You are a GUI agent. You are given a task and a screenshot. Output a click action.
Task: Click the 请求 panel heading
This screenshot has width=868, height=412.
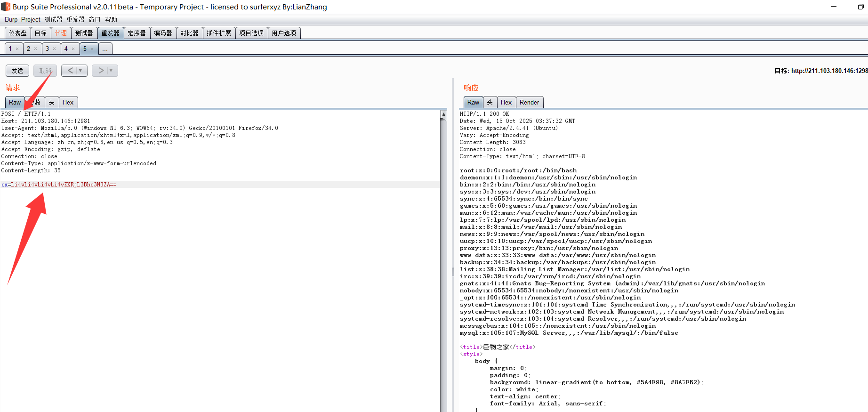13,88
